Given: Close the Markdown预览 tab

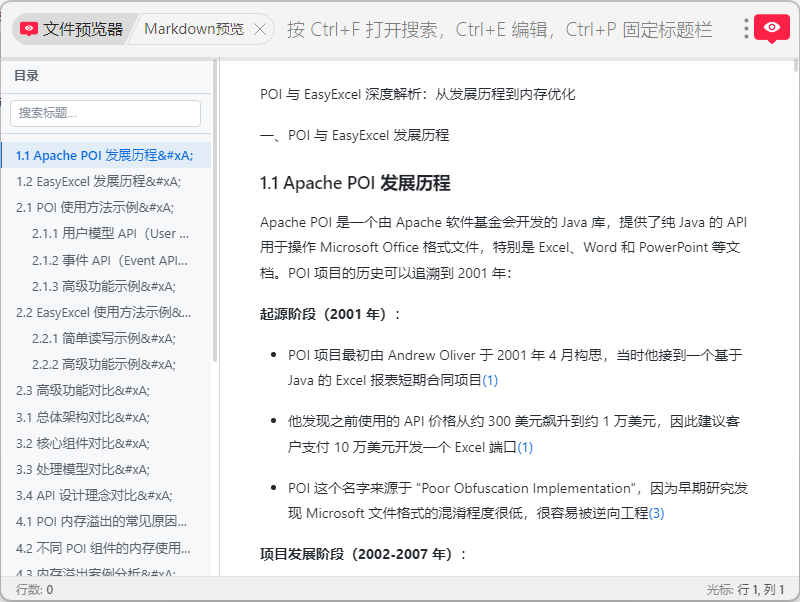Looking at the screenshot, I should (x=260, y=29).
